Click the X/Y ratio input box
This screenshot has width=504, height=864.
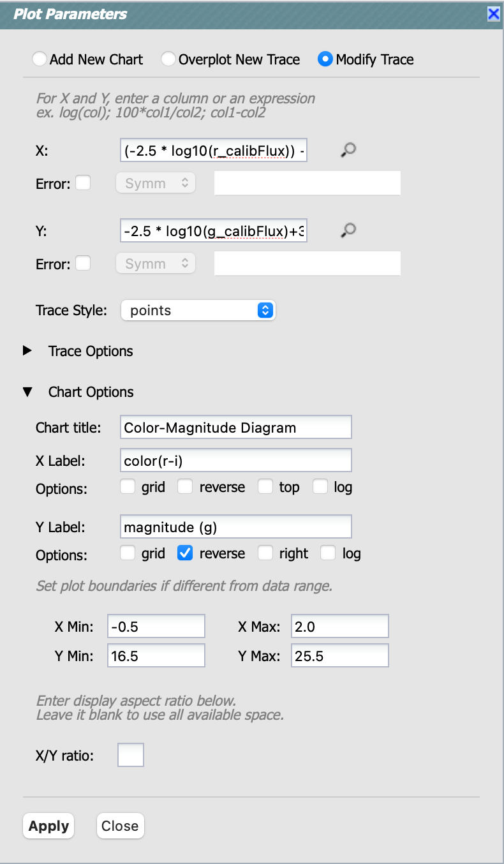pyautogui.click(x=131, y=756)
